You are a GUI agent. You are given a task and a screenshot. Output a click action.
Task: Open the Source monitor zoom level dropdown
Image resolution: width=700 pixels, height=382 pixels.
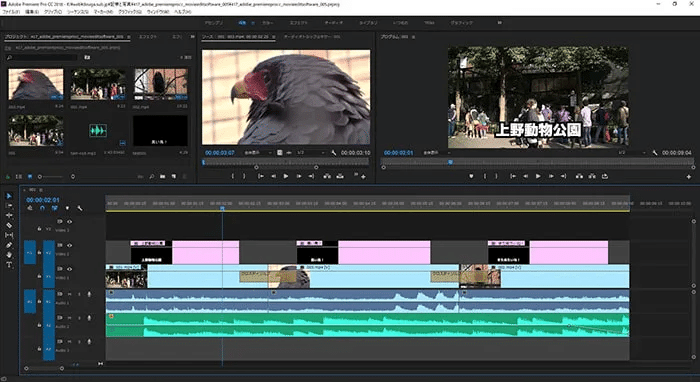coord(258,153)
